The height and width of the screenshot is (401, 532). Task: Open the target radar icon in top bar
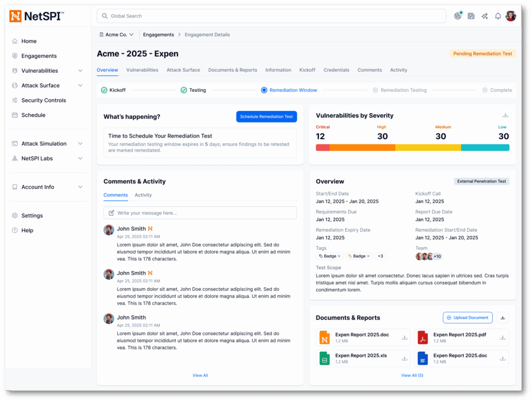pos(458,16)
